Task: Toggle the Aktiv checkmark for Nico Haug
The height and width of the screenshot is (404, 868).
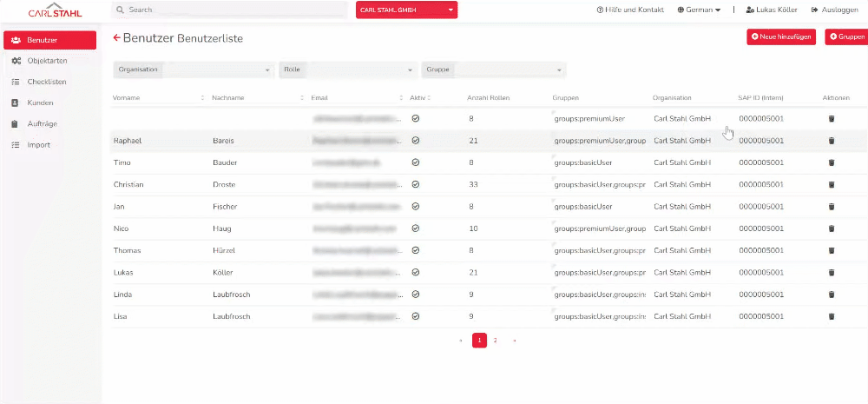Action: point(415,228)
